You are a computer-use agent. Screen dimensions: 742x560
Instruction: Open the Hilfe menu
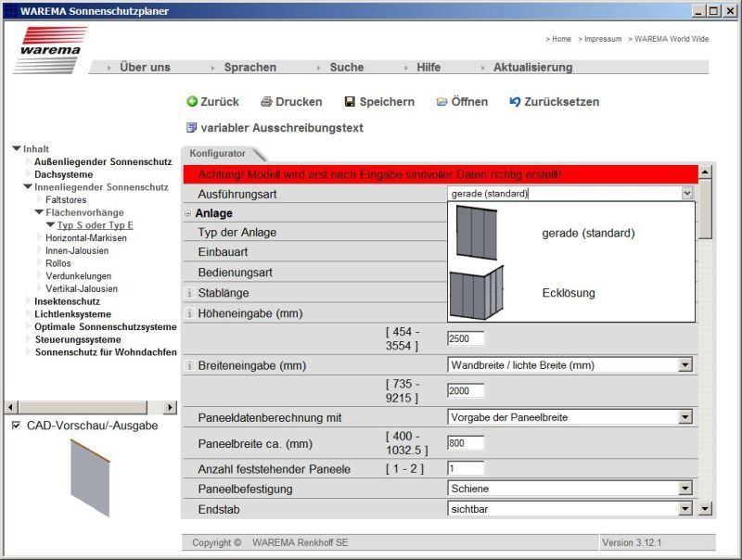(x=429, y=67)
